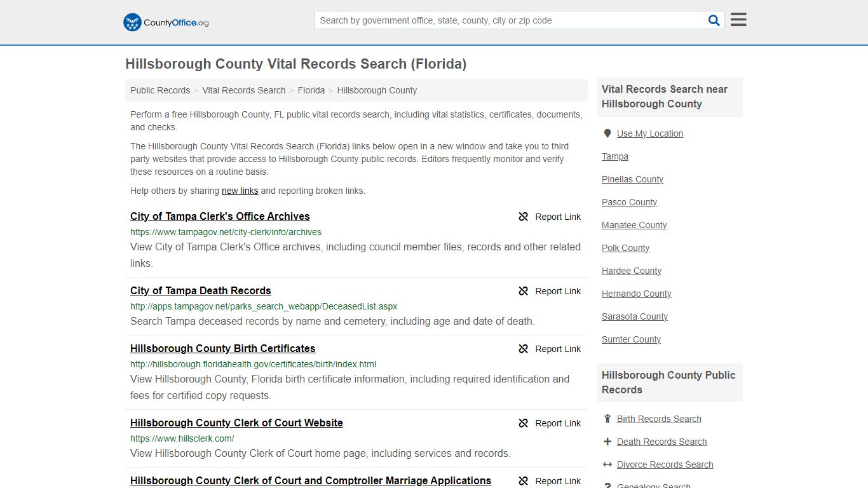
Task: Click the Birth Records Search baby icon
Action: (x=607, y=419)
